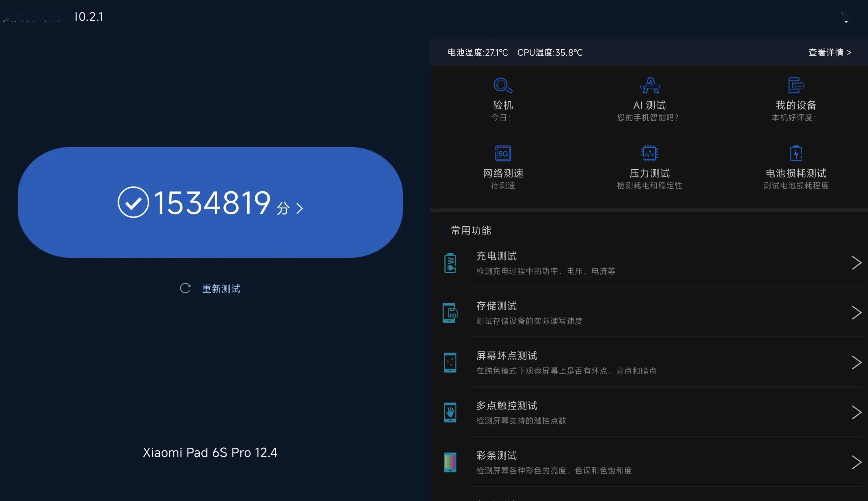Viewport: 868px width, 501px height.
Task: Click 测试电池损耗程度 subtitle
Action: [796, 186]
